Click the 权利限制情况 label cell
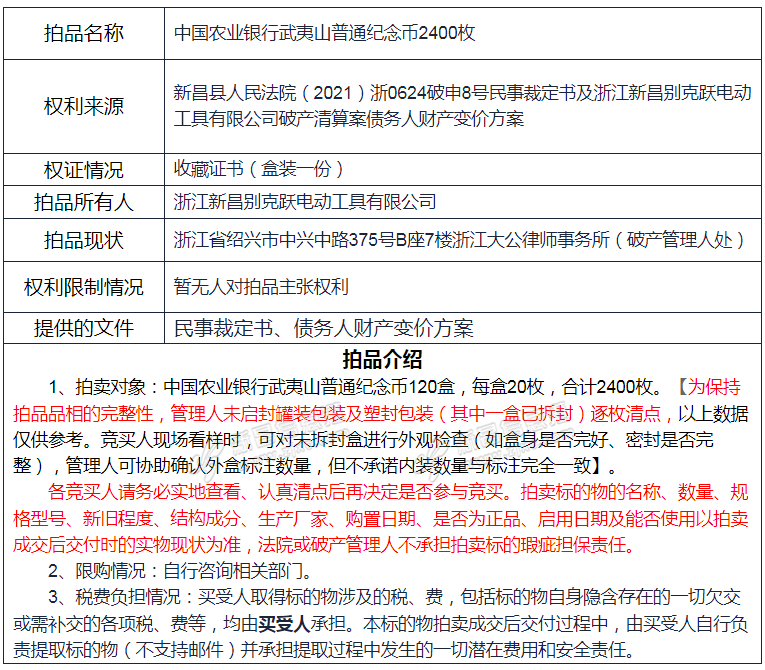This screenshot has width=765, height=670. [x=84, y=287]
